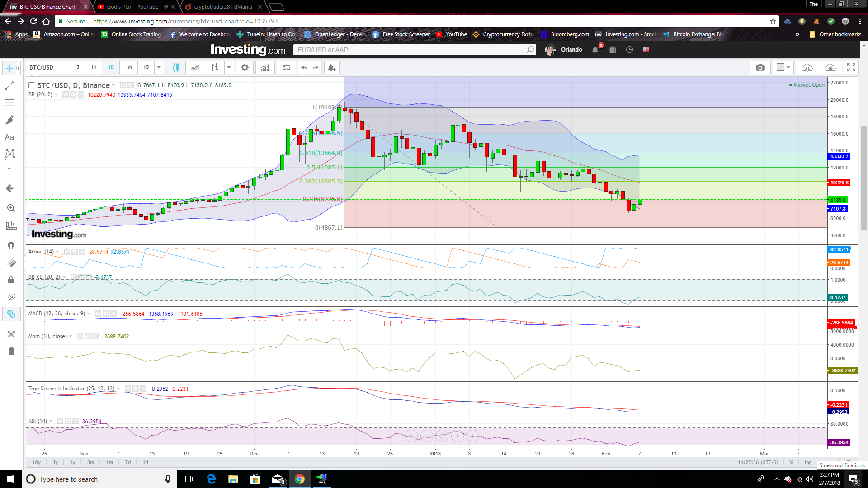Screen dimensions: 868x488
Task: Set chart range to 3m
Action: coord(90,462)
